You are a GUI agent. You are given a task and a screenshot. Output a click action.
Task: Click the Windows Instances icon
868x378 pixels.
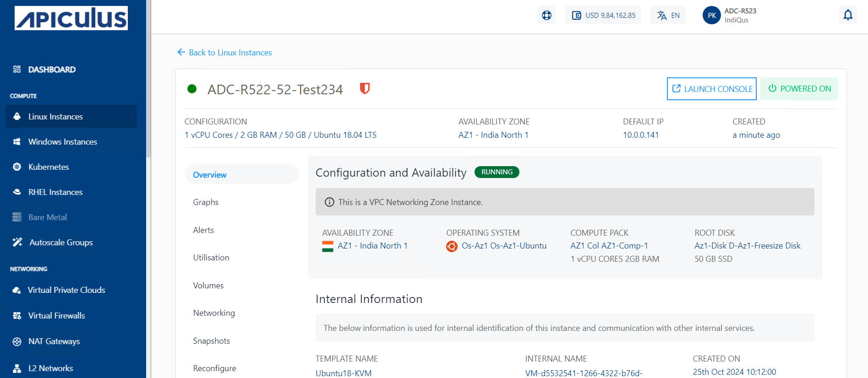click(17, 142)
